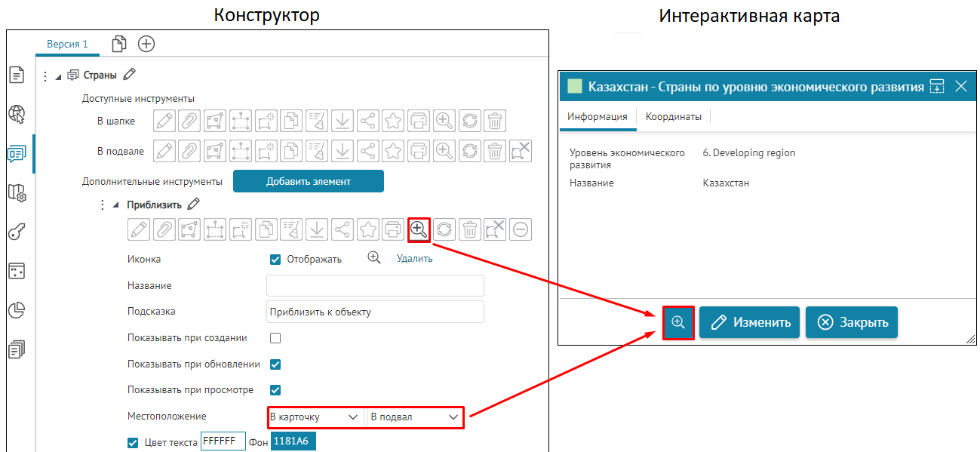Viewport: 980px width, 452px height.
Task: Open the В карточку location dropdown
Action: coord(315,417)
